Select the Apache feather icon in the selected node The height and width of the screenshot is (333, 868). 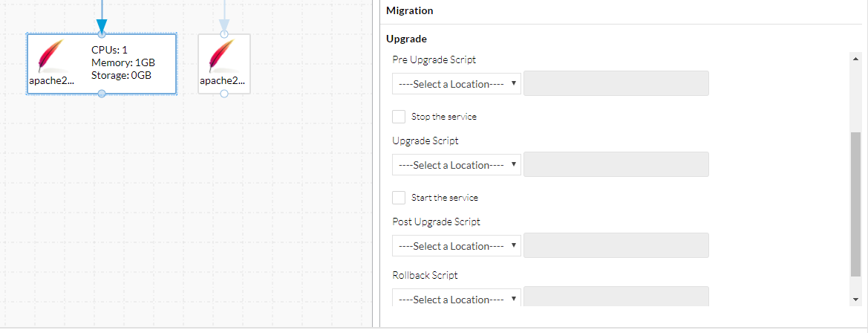51,56
